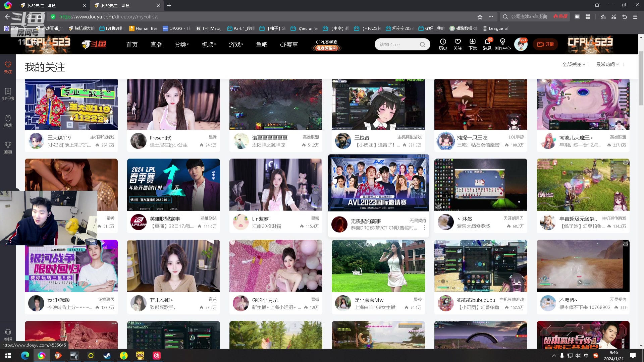This screenshot has width=644, height=362.
Task: Go to 首页 in the top nav
Action: click(x=132, y=44)
